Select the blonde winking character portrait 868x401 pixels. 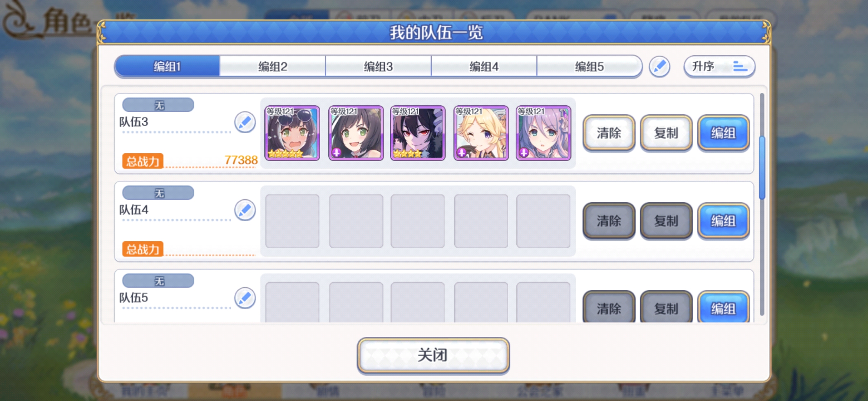(481, 133)
